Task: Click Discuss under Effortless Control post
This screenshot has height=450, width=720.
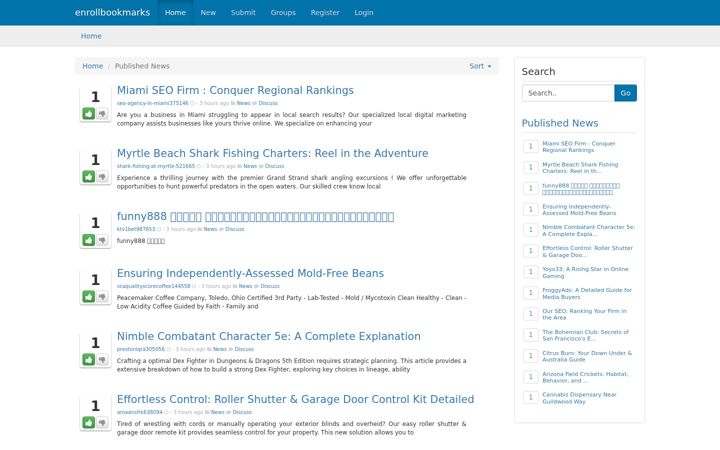Action: tap(242, 412)
